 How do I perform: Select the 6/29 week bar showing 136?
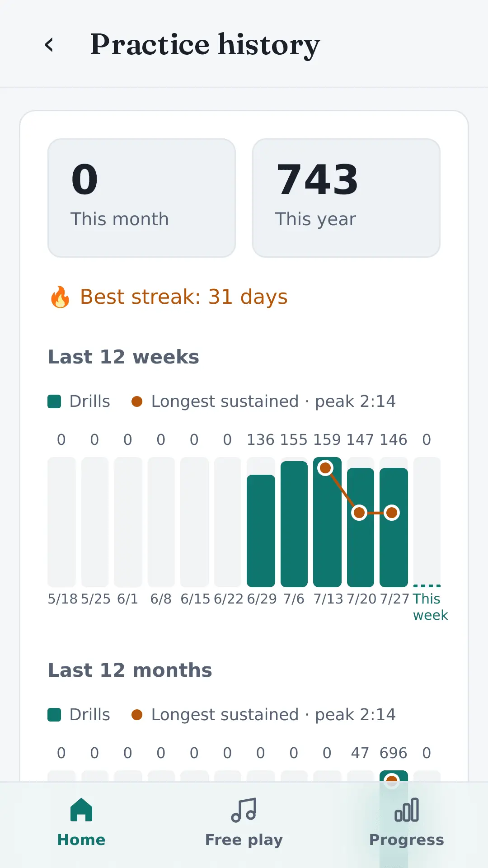[x=261, y=531]
